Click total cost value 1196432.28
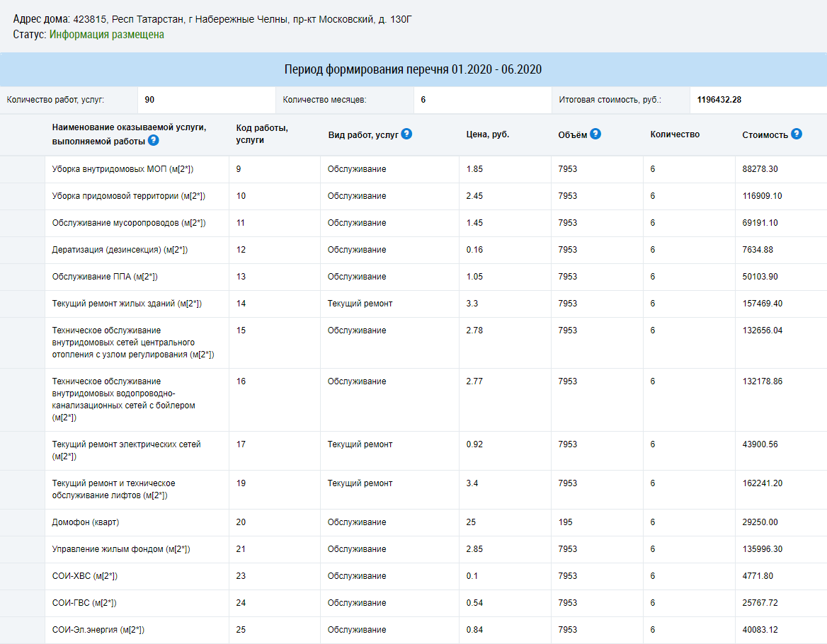The image size is (827, 644). point(719,100)
